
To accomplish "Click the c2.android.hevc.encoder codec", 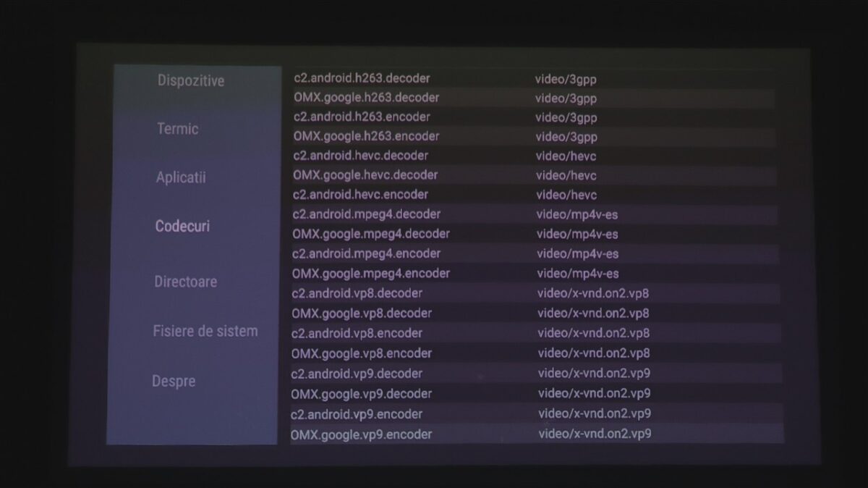I will pos(360,194).
